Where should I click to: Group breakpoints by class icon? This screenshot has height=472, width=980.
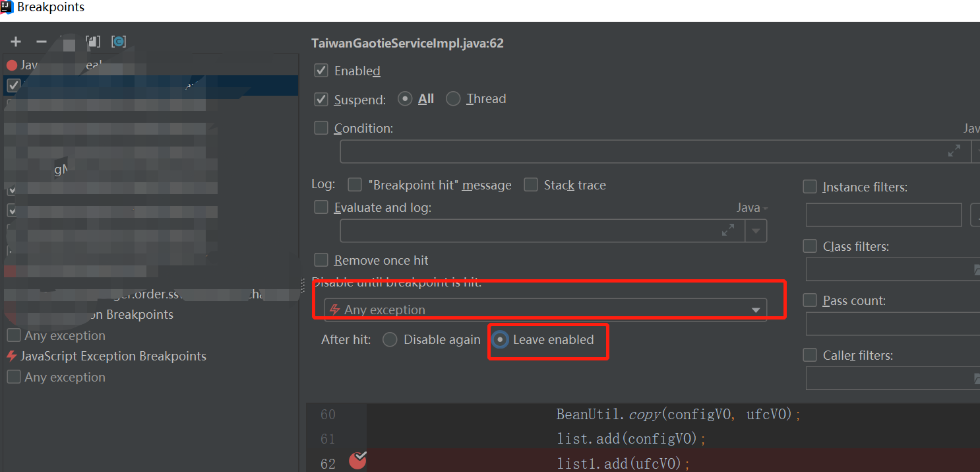click(119, 42)
